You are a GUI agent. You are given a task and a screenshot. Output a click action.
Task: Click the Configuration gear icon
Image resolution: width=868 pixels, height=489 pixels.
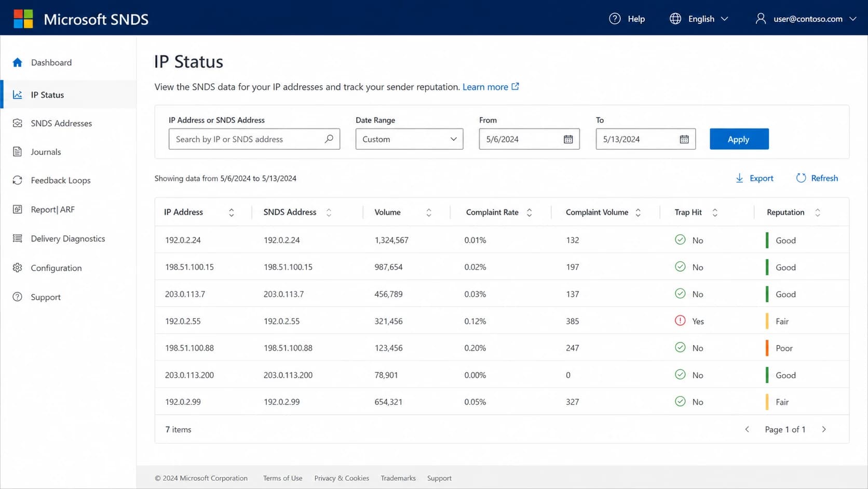[18, 268]
